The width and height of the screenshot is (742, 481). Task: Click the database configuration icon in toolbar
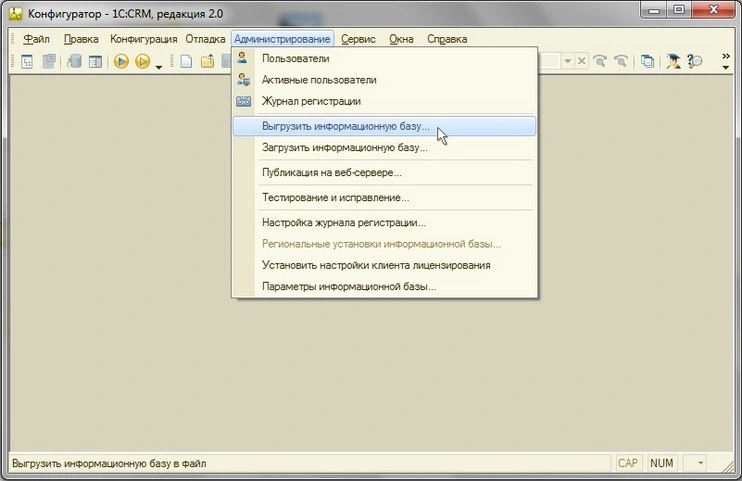point(75,62)
